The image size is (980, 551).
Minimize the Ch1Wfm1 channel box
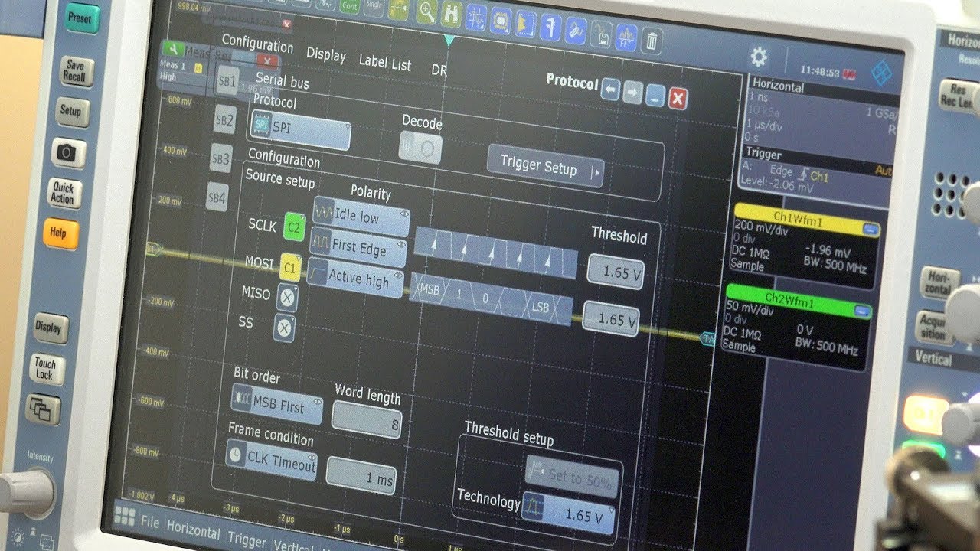(871, 228)
